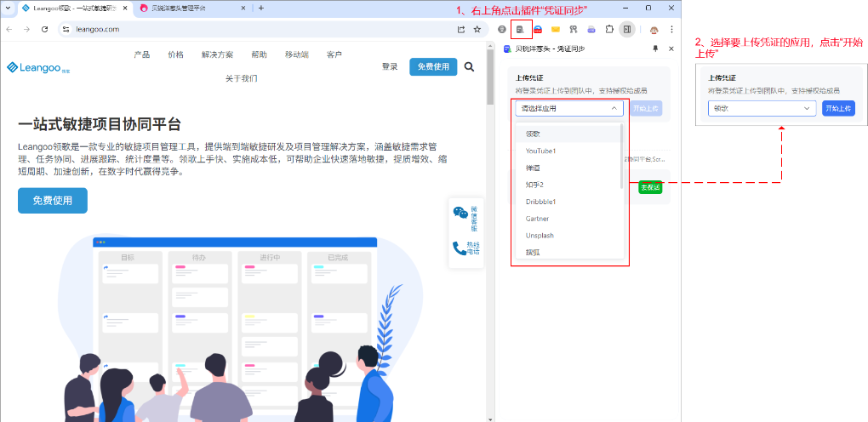868x422 pixels.
Task: Click 免费使用 button in header
Action: click(x=433, y=66)
